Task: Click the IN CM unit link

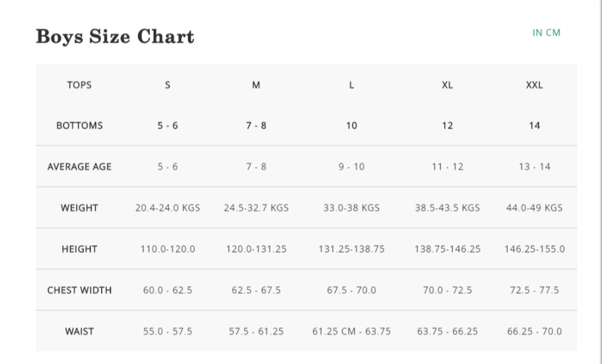Action: tap(546, 33)
